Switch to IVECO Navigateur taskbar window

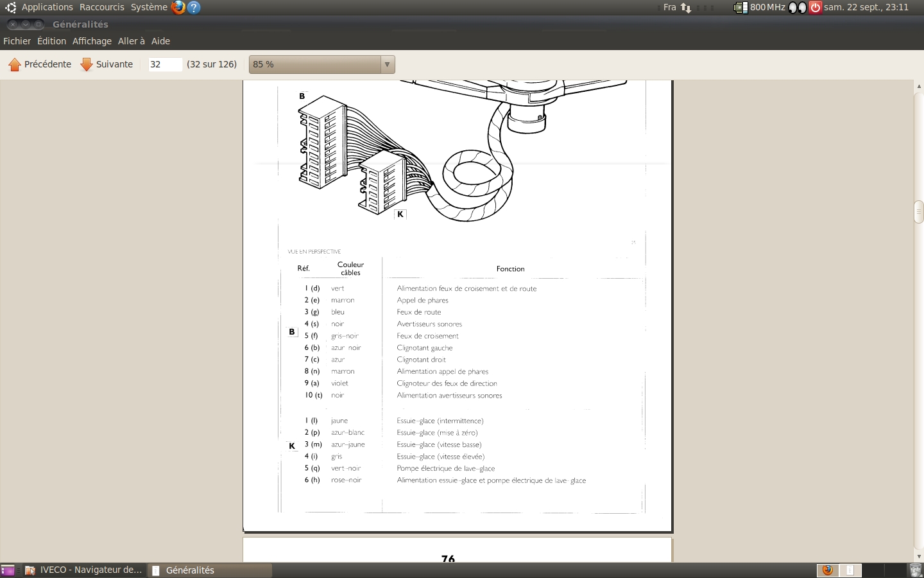tap(84, 570)
